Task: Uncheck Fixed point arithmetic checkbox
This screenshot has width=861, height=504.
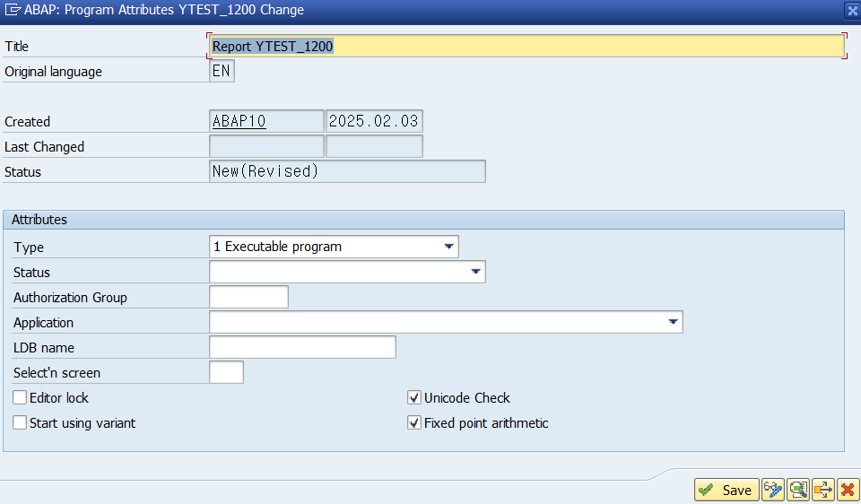Action: pos(414,422)
